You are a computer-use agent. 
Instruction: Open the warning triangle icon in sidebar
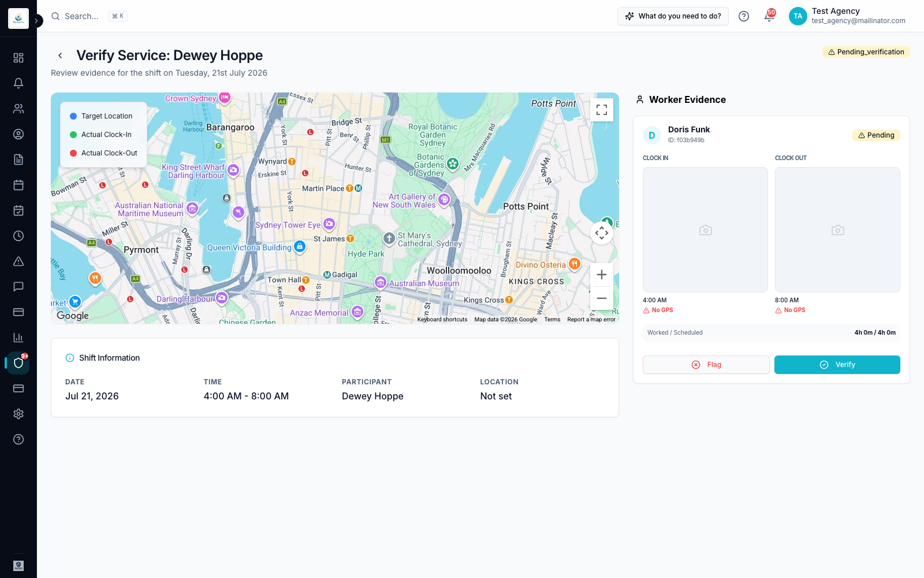(x=18, y=261)
